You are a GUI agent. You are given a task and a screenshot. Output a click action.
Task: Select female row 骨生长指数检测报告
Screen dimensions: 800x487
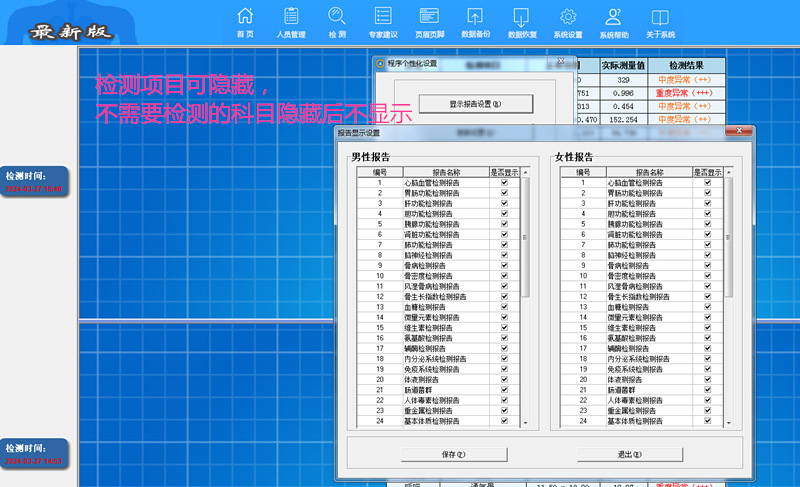click(x=641, y=296)
